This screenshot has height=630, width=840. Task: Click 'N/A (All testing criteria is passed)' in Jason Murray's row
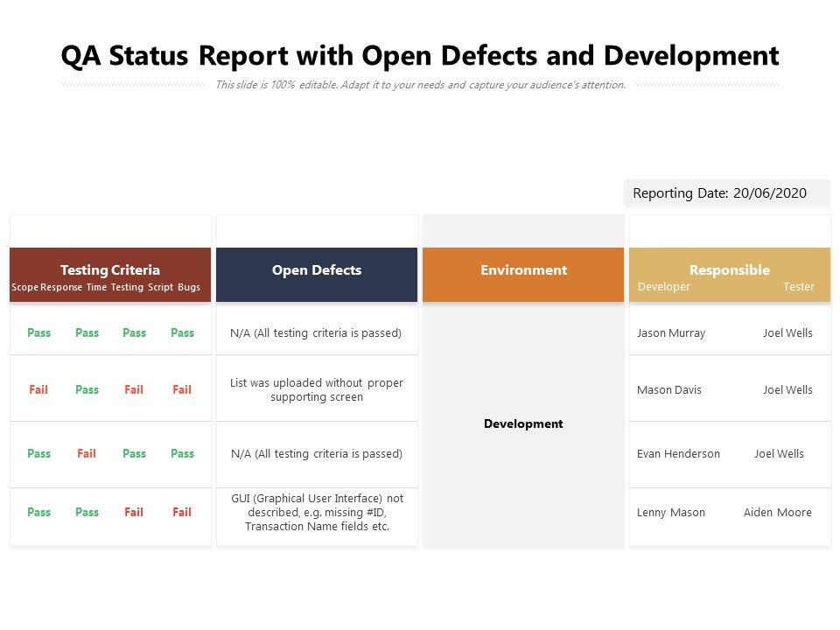316,332
